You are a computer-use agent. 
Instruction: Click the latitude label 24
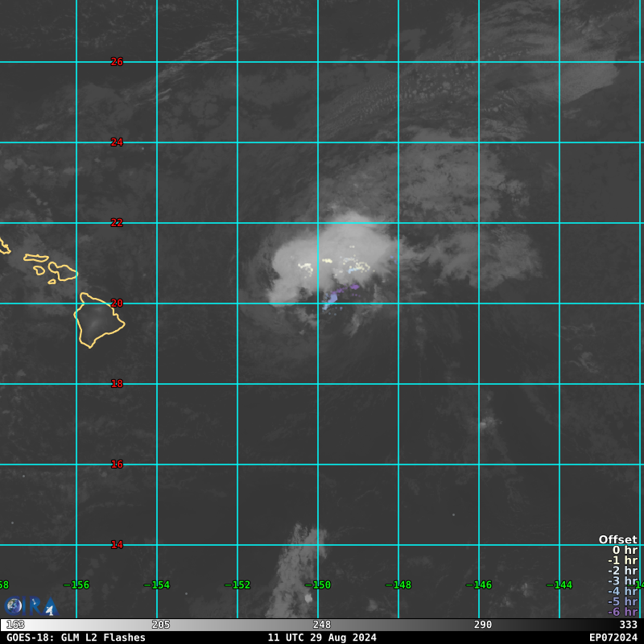tap(117, 142)
